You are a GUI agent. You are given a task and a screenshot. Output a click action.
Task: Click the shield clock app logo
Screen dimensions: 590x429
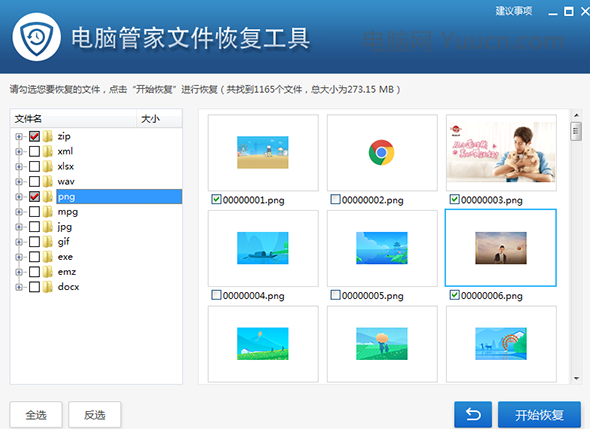click(36, 37)
